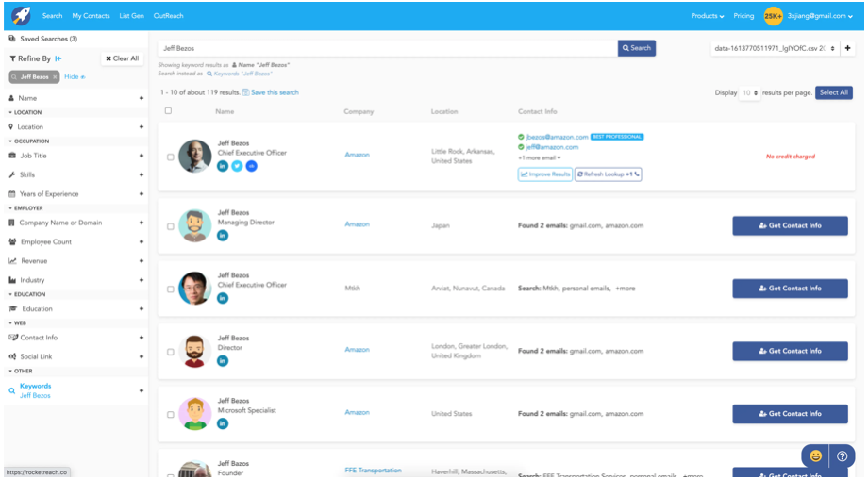868x496 pixels.
Task: Open LinkedIn icon for Mtkh Chief Executive Officer
Action: click(223, 298)
